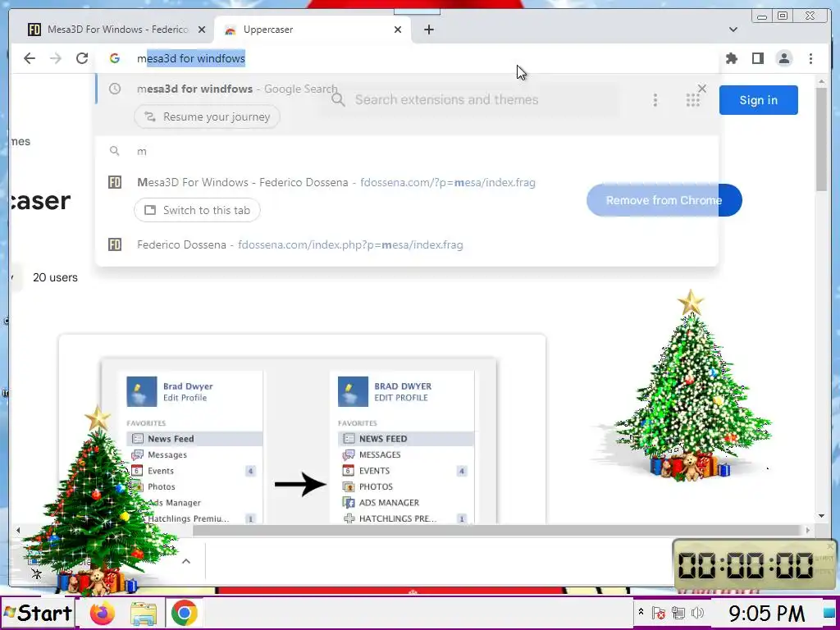Choose the 'mesa3d for windfows' Google Search suggestion

pos(407,89)
